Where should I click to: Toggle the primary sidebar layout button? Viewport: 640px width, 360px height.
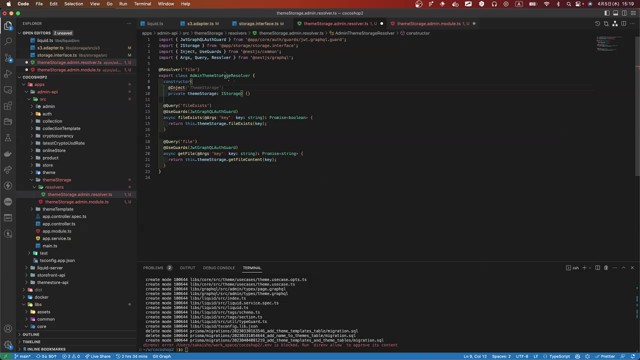pyautogui.click(x=607, y=13)
